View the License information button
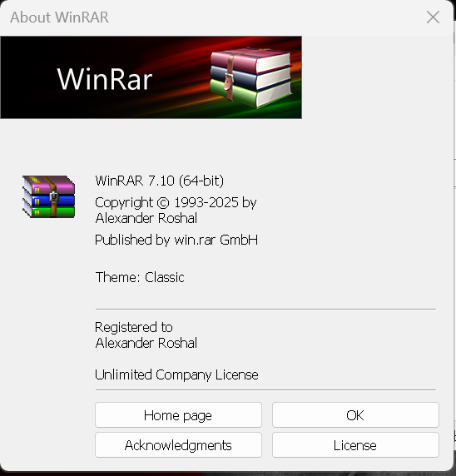This screenshot has height=476, width=456. 355,445
